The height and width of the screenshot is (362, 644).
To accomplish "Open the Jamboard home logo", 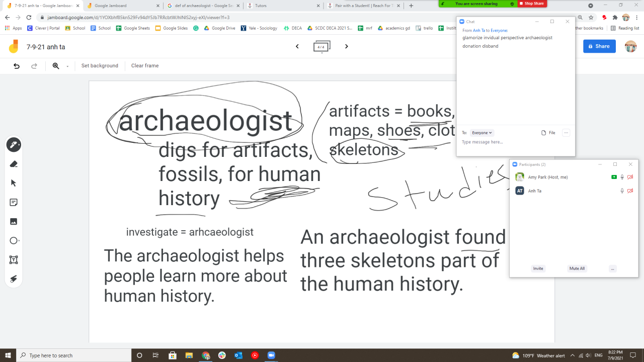I will pos(14,47).
